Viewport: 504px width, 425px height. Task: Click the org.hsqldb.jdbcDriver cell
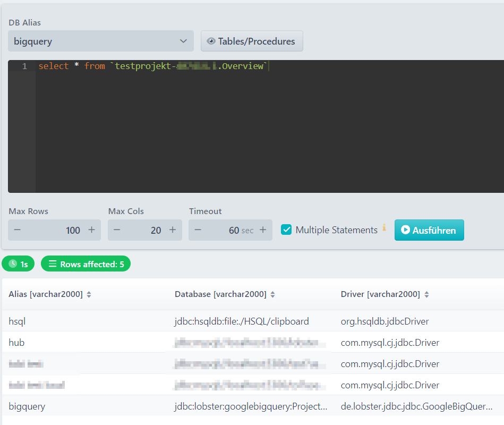coord(385,321)
